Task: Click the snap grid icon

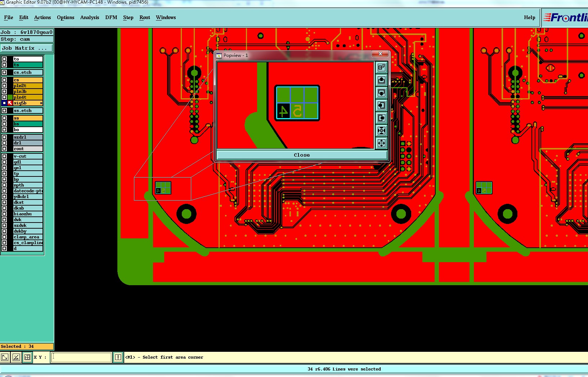Action: coord(27,357)
